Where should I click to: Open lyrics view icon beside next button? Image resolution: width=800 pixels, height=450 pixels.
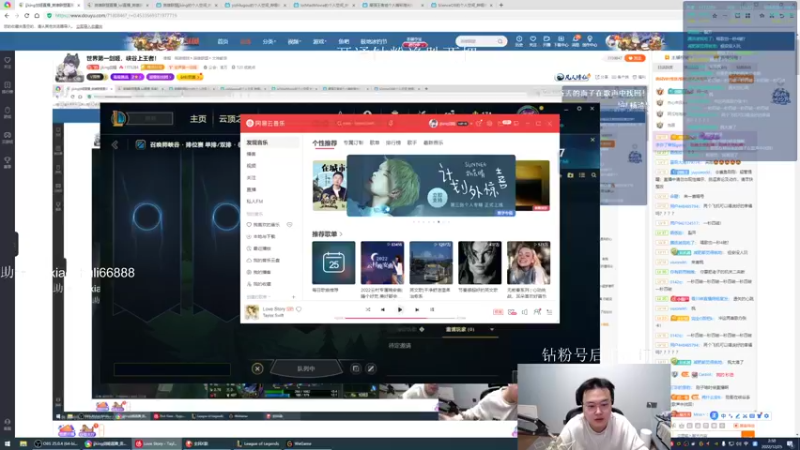[432, 309]
